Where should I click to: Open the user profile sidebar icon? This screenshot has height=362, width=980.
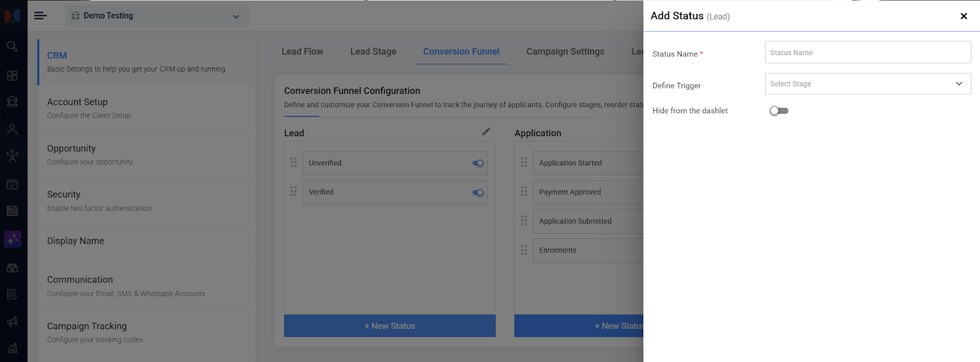(12, 129)
